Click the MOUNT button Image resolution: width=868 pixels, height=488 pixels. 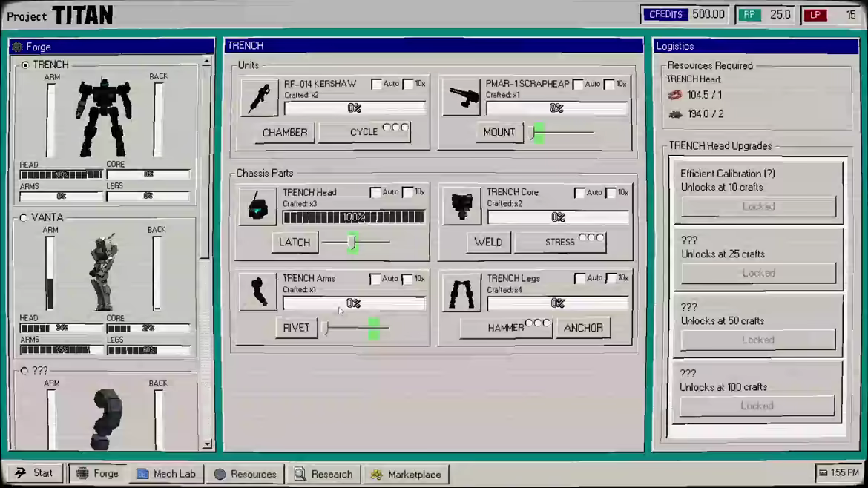click(x=499, y=132)
